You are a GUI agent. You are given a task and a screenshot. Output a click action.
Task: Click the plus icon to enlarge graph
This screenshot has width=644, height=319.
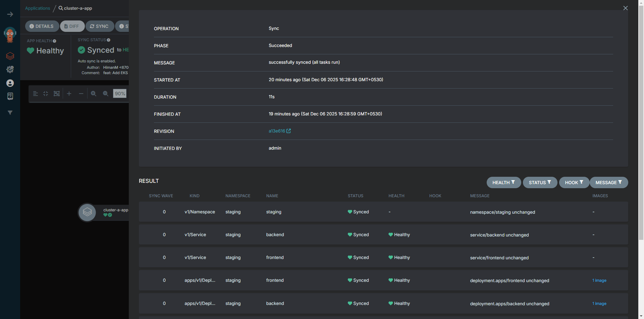tap(69, 94)
